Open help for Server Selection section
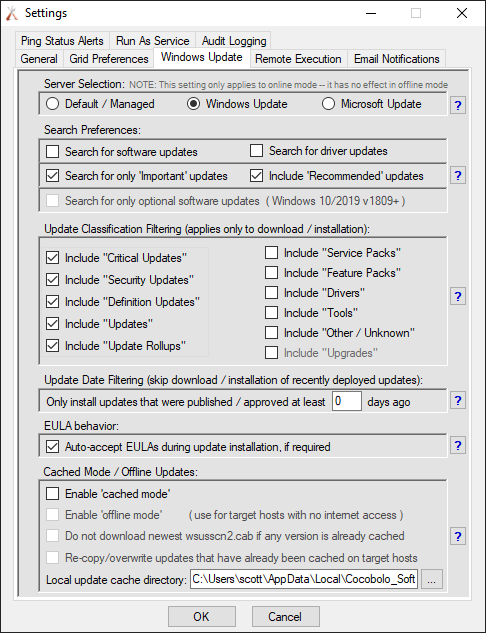This screenshot has height=633, width=486. click(x=458, y=105)
